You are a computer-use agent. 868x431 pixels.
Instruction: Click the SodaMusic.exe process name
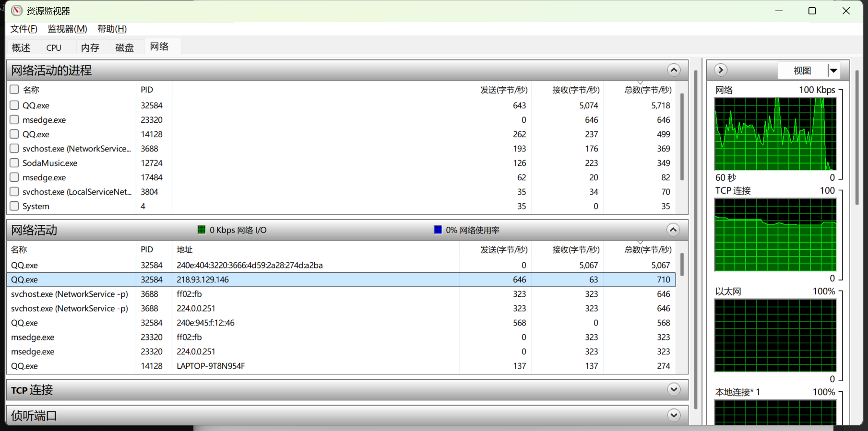50,163
